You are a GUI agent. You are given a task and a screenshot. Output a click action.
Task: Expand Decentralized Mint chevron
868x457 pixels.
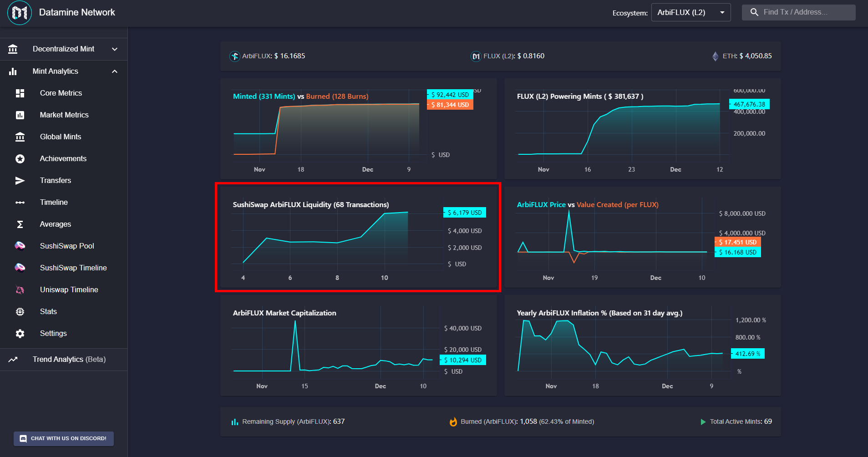(x=115, y=49)
